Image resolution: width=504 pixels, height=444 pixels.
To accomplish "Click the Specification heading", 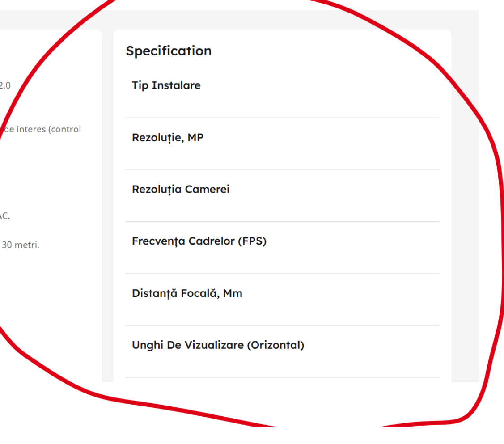I will (169, 51).
